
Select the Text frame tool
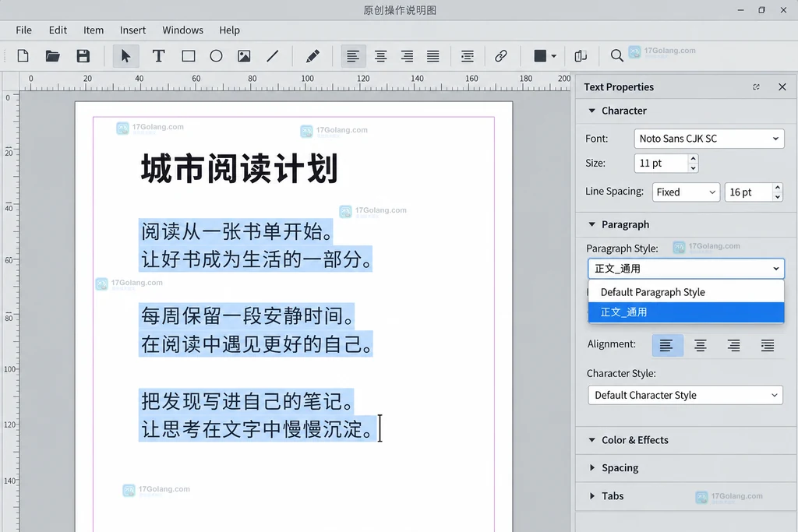coord(158,56)
